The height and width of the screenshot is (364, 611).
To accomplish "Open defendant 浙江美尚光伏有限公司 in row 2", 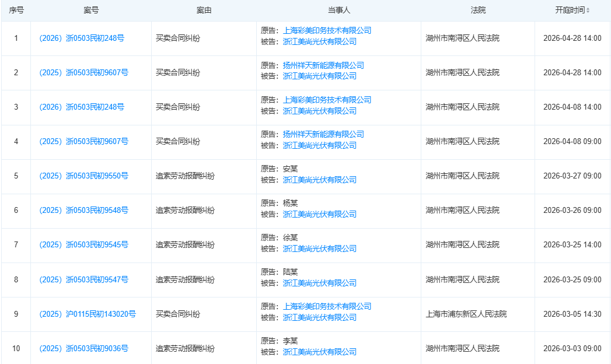I will coord(320,76).
